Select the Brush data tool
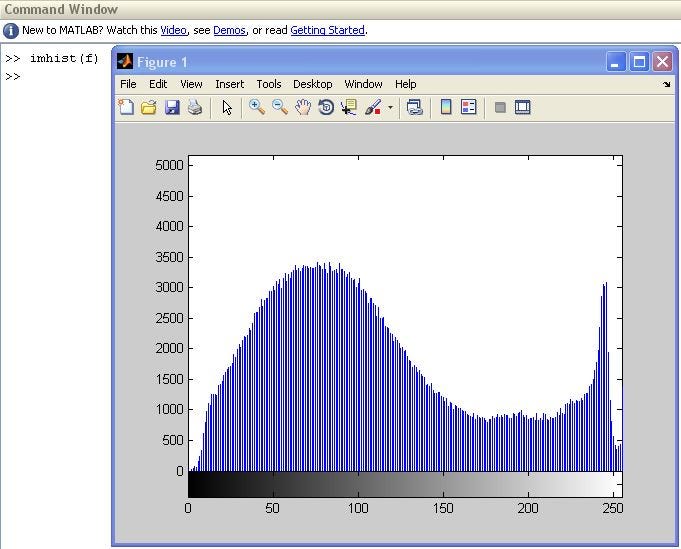This screenshot has height=549, width=681. [373, 107]
